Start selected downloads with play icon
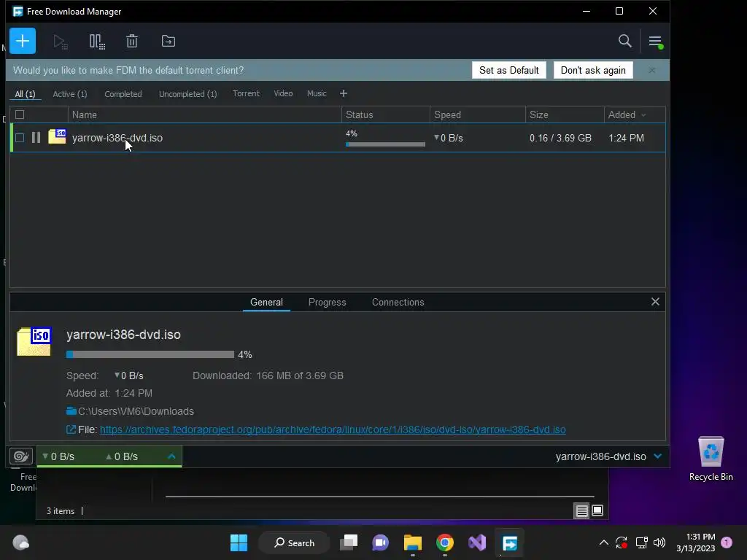 click(60, 42)
